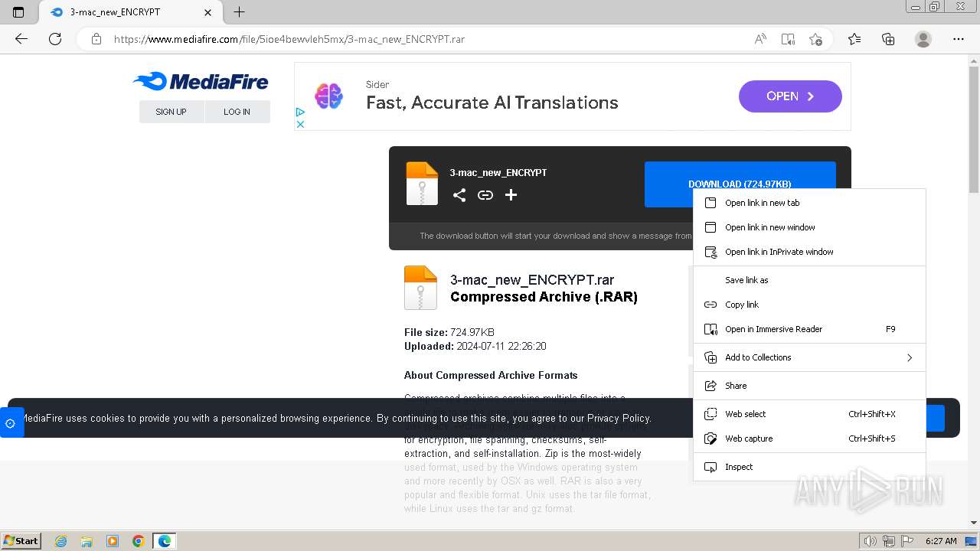Open Read aloud icon in address bar

760,39
